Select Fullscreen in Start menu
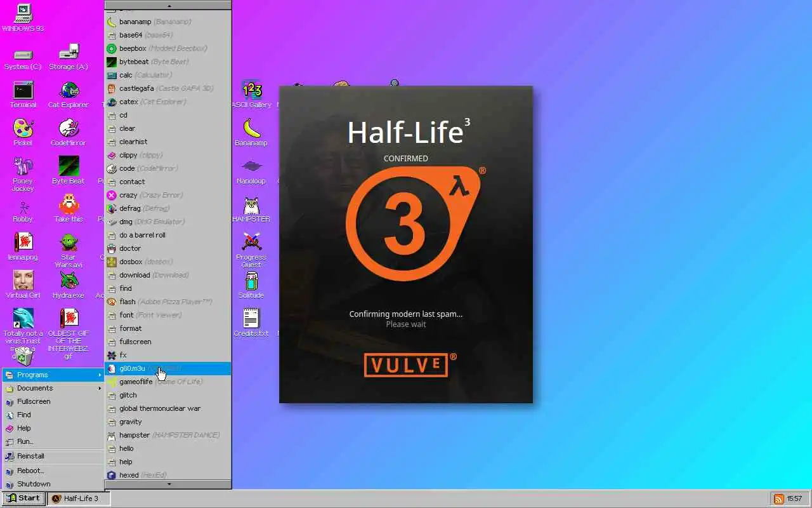 [x=53, y=401]
